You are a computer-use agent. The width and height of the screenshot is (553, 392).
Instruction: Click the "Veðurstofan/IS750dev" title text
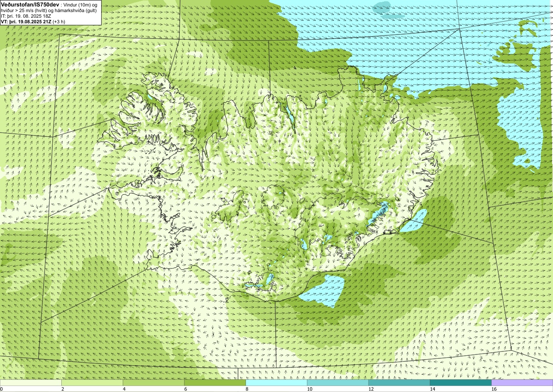pos(30,4)
